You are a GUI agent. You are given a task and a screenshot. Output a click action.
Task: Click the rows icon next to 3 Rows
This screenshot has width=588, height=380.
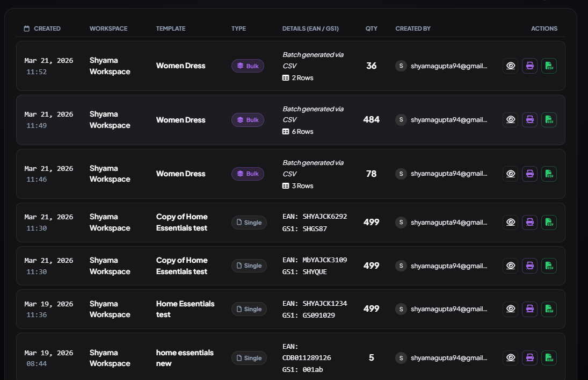tap(286, 186)
